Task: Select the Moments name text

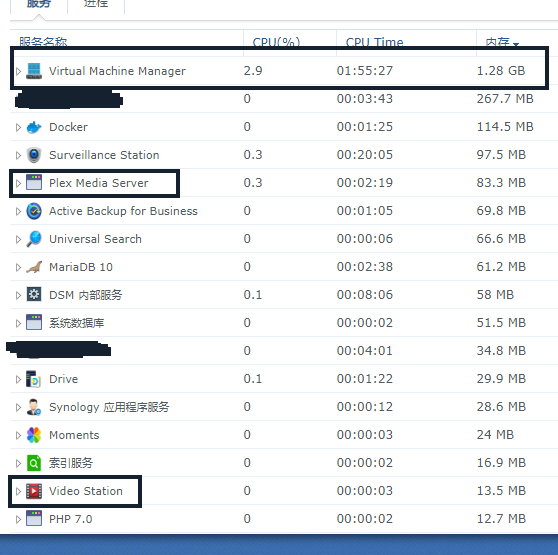Action: [74, 435]
